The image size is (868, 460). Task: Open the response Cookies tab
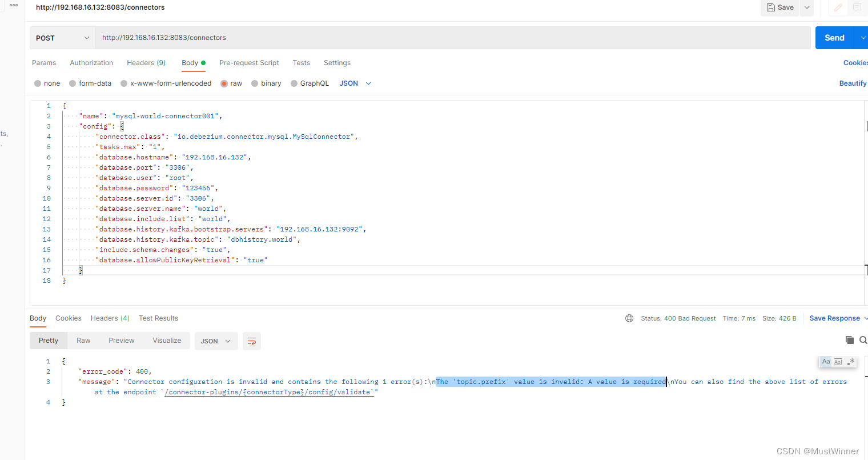69,318
